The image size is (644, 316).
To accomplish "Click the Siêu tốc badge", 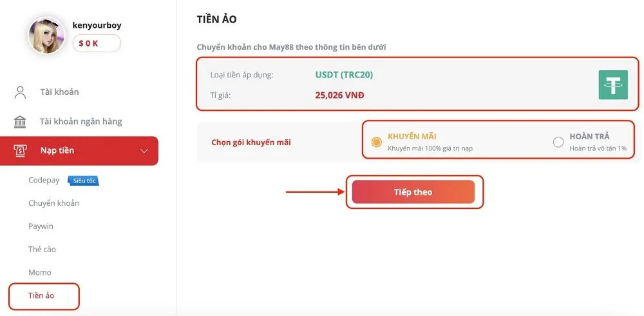I will tap(83, 181).
